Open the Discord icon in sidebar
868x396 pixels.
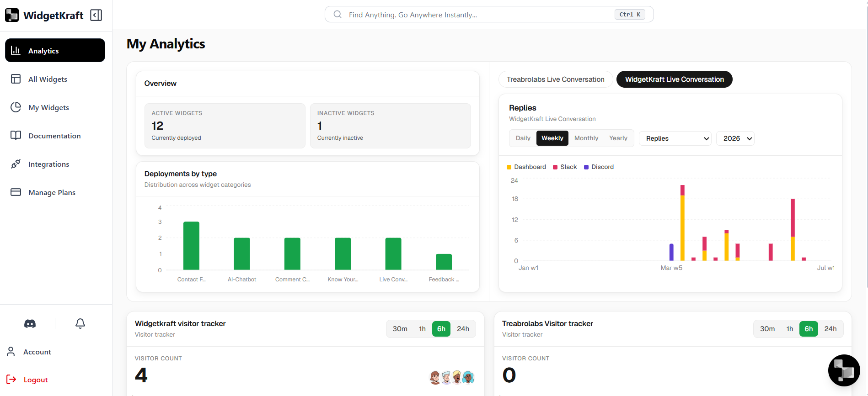(x=30, y=324)
